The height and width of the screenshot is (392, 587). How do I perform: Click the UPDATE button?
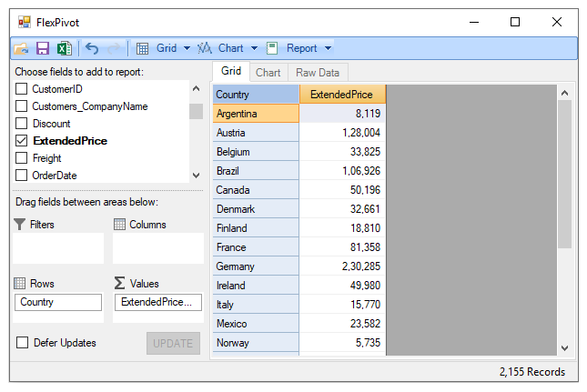tap(172, 343)
